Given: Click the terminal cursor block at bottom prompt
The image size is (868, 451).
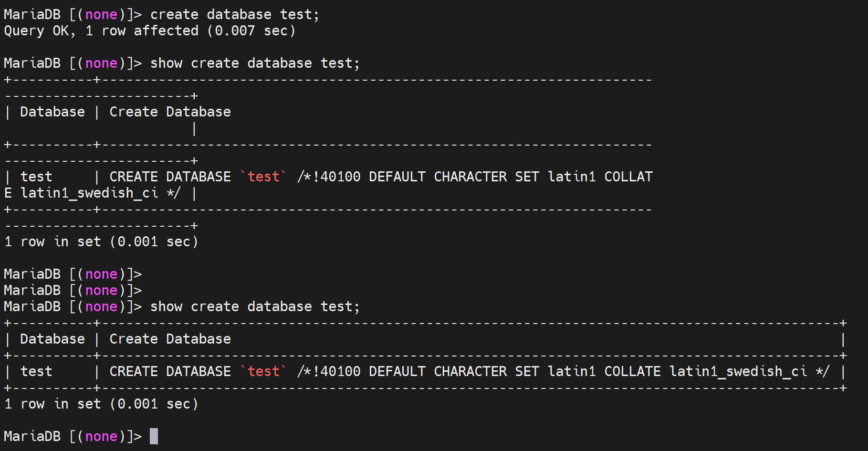Looking at the screenshot, I should tap(154, 436).
